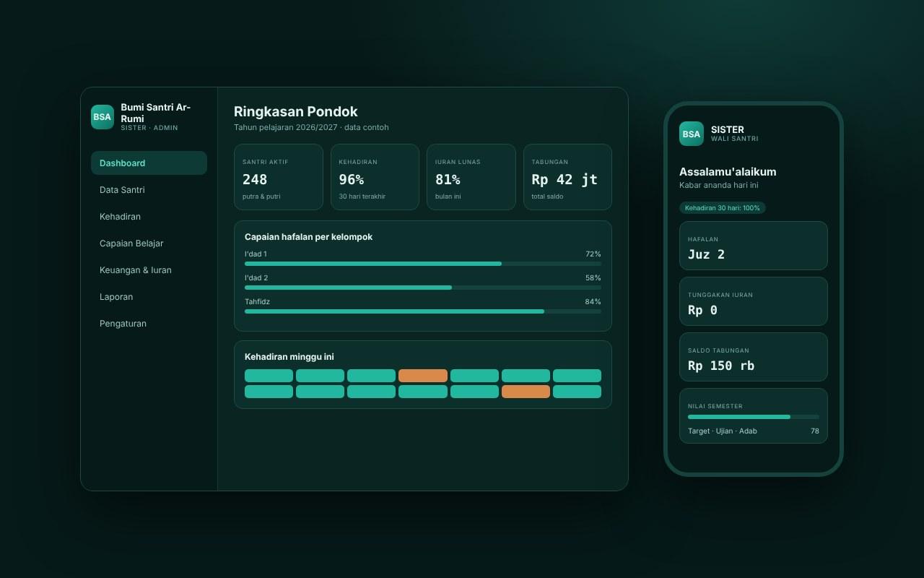Open the Hafalan Juz 2 card
This screenshot has height=578, width=924.
pyautogui.click(x=754, y=246)
